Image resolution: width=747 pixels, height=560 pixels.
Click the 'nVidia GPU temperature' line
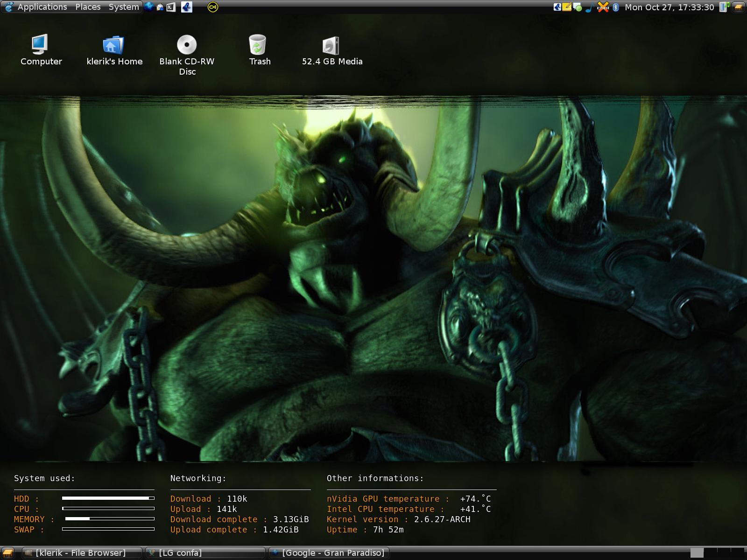(x=409, y=499)
